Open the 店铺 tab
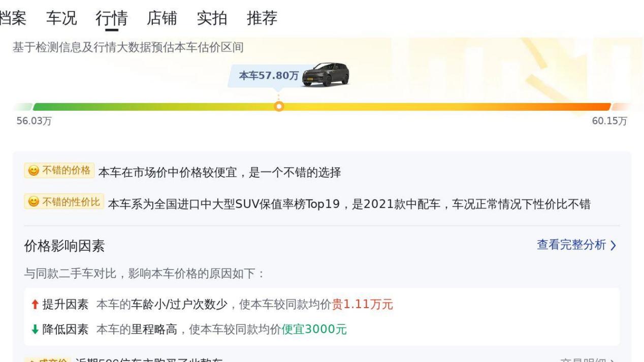644x362 pixels. point(162,18)
